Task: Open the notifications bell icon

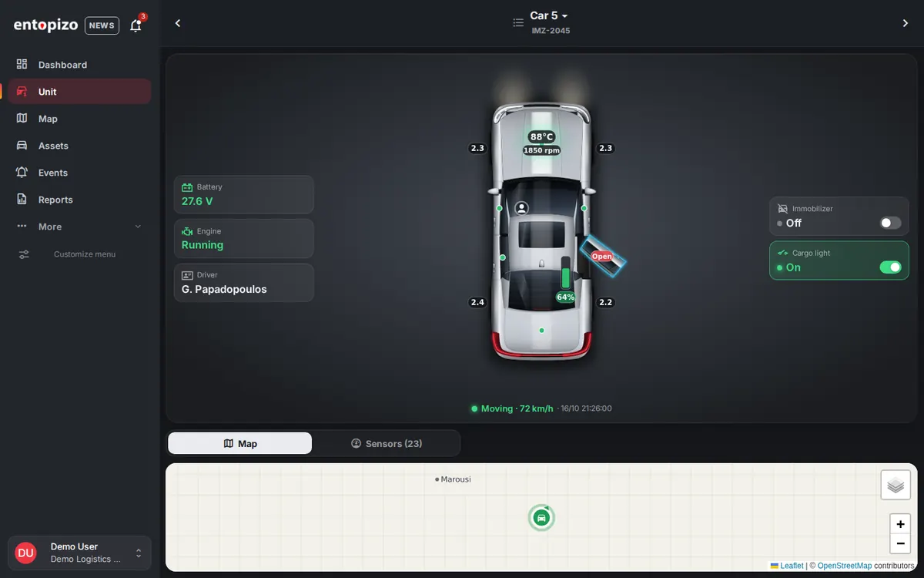Action: pos(136,25)
